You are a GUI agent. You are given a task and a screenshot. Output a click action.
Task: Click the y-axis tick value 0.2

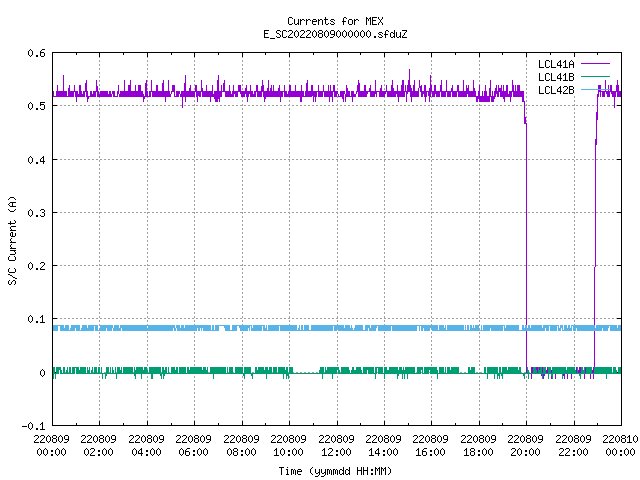[36, 266]
